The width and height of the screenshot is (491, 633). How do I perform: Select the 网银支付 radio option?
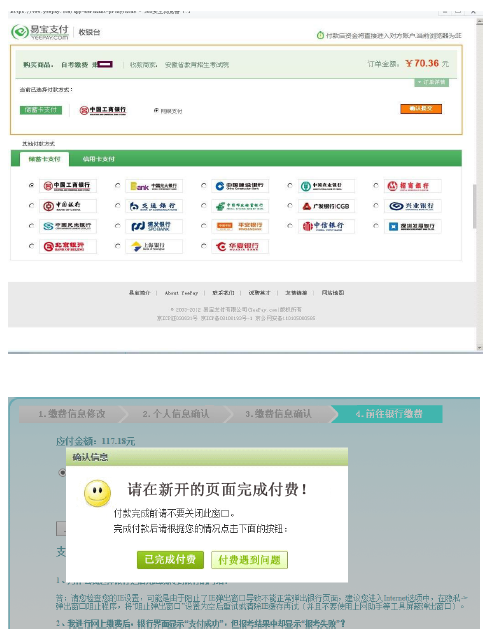(x=156, y=110)
